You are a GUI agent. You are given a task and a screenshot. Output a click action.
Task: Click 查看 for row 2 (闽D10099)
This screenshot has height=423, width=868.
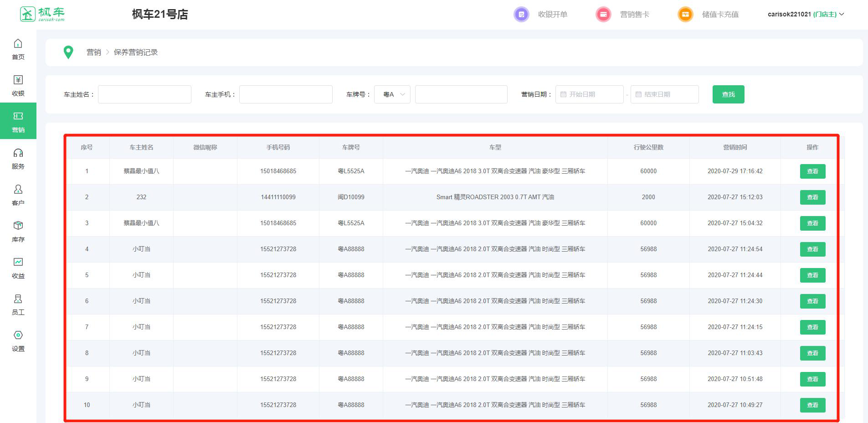[812, 197]
